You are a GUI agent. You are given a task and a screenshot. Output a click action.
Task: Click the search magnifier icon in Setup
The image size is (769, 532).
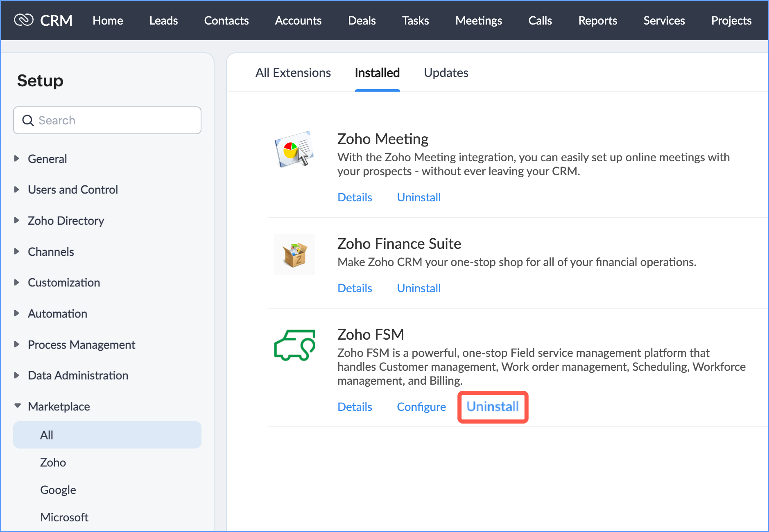pyautogui.click(x=28, y=120)
